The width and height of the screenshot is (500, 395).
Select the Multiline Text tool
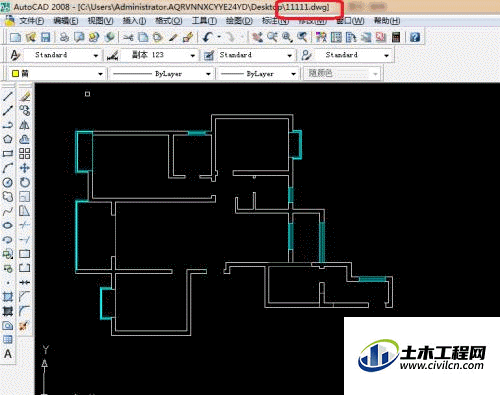(8, 354)
